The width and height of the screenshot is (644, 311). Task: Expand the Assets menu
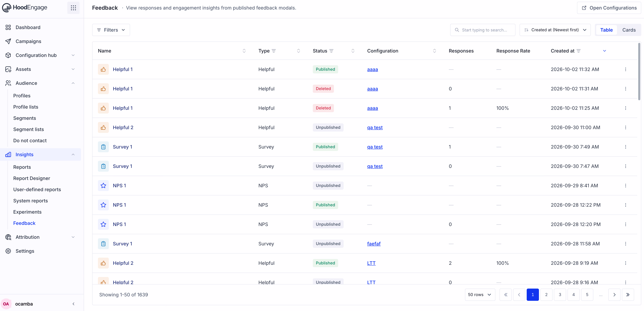(40, 69)
